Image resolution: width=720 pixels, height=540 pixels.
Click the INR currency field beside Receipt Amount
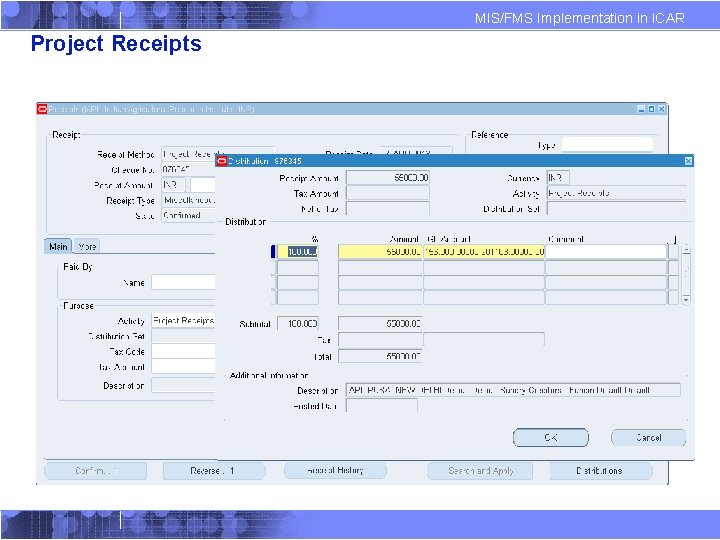(x=174, y=185)
